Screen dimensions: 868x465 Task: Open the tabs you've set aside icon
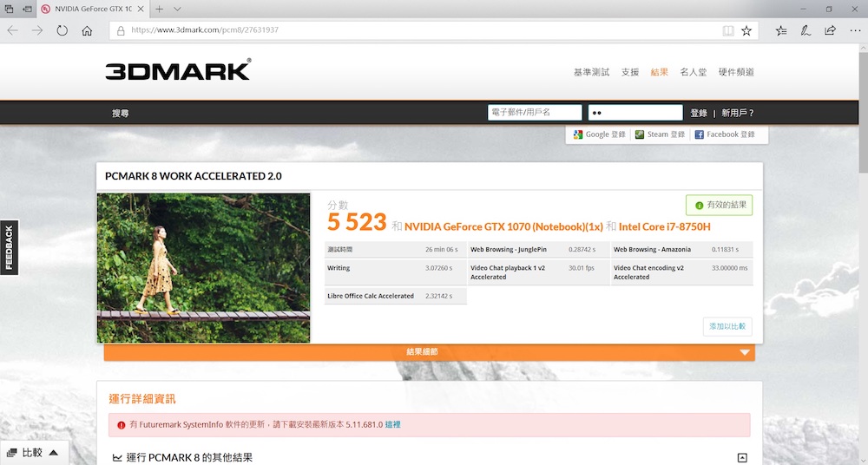[x=9, y=9]
